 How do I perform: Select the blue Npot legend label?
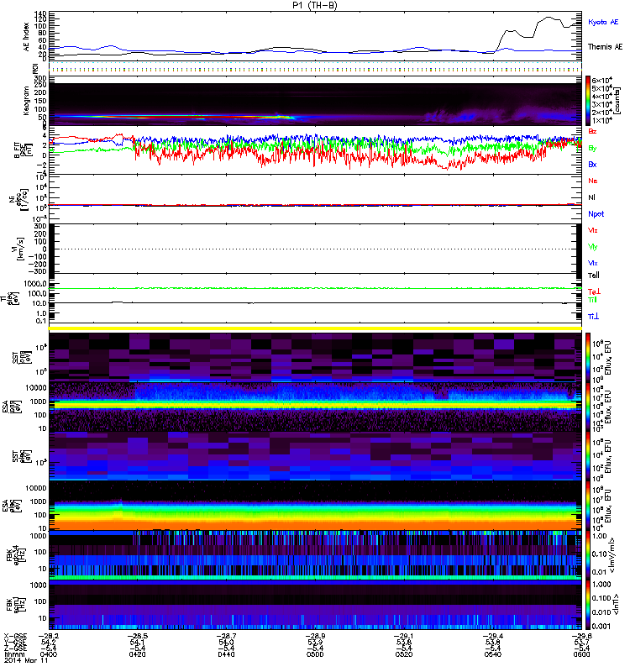click(x=596, y=213)
